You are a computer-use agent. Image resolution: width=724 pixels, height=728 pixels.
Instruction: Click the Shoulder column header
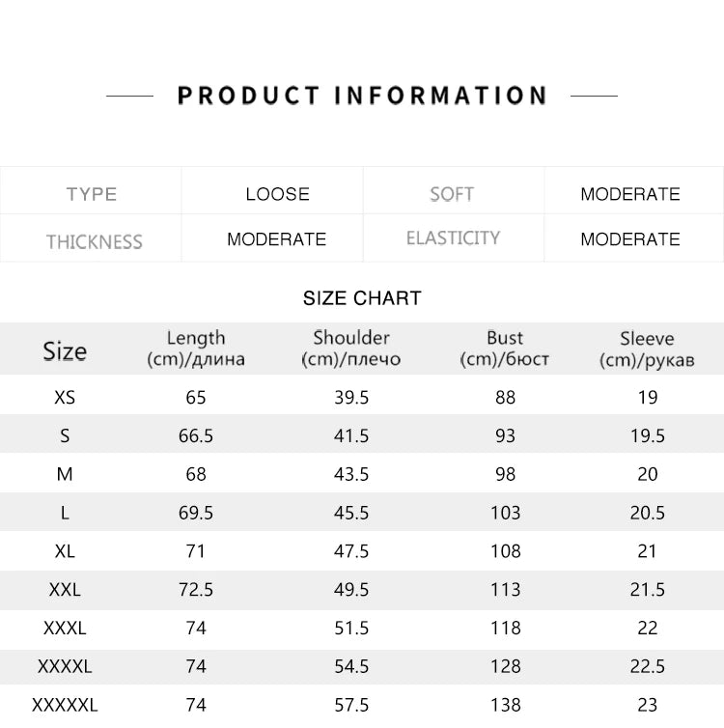click(350, 349)
